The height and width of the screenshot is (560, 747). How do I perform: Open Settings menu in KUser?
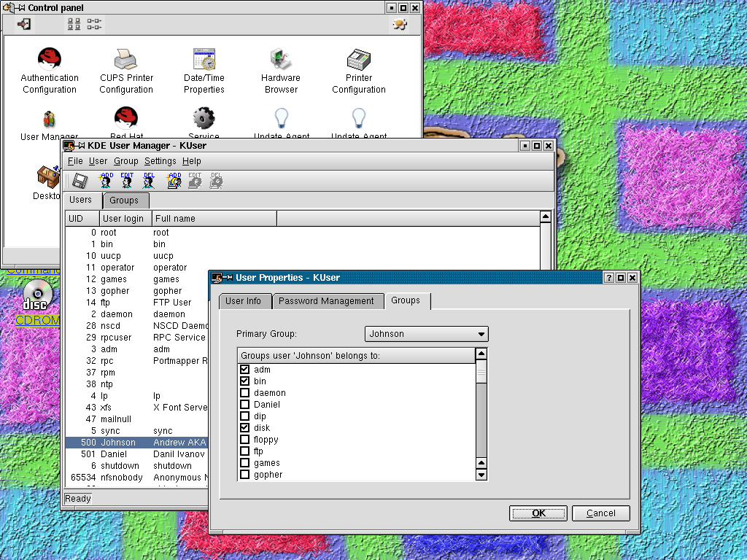(160, 161)
